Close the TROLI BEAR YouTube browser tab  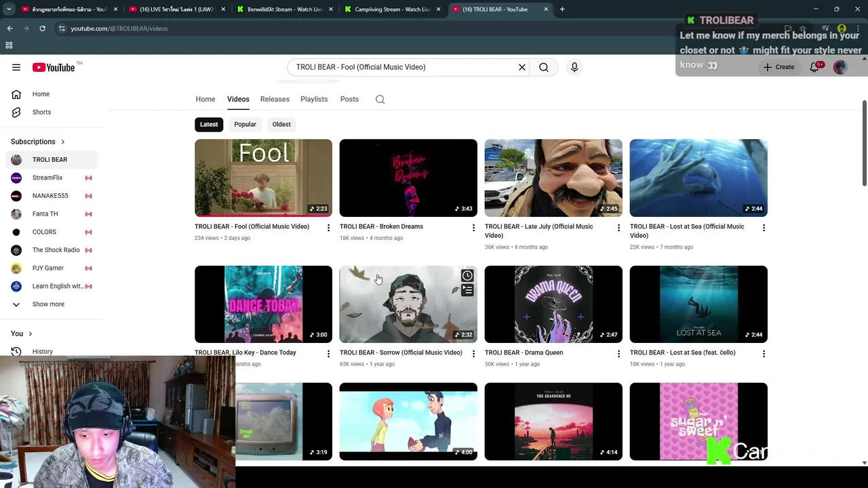coord(546,9)
